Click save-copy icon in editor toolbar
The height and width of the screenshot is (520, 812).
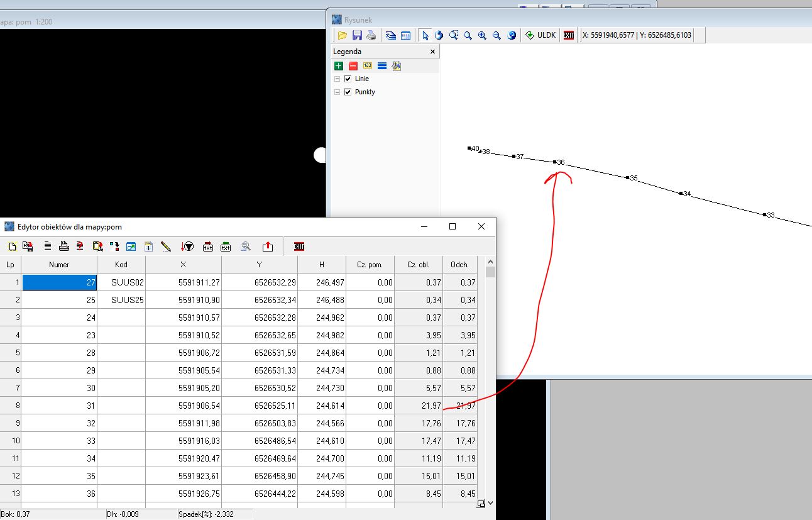point(28,246)
